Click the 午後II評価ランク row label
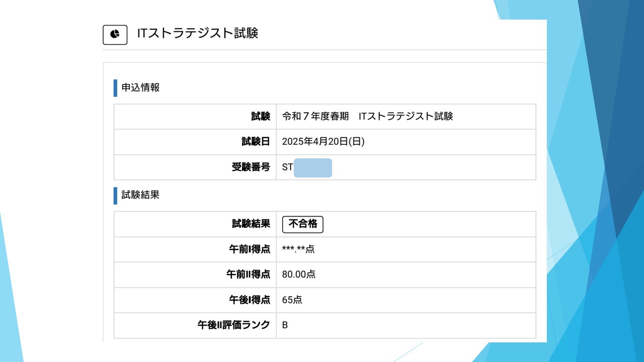 point(234,325)
